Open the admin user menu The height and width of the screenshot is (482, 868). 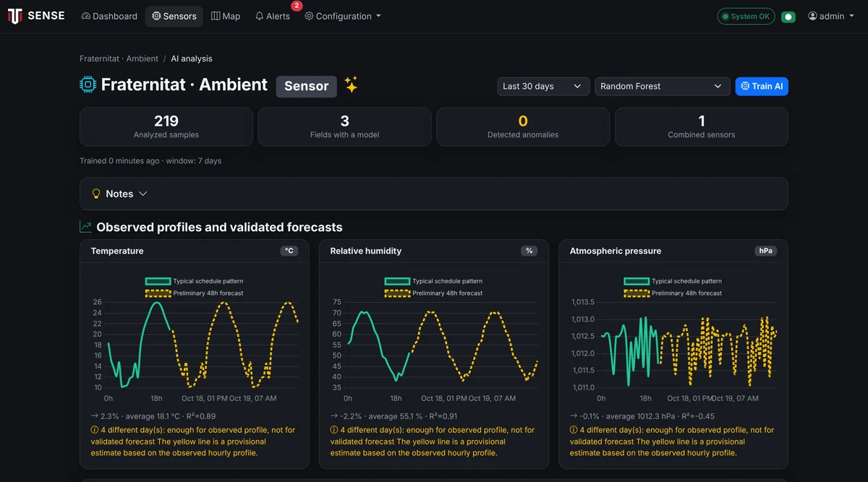point(832,16)
